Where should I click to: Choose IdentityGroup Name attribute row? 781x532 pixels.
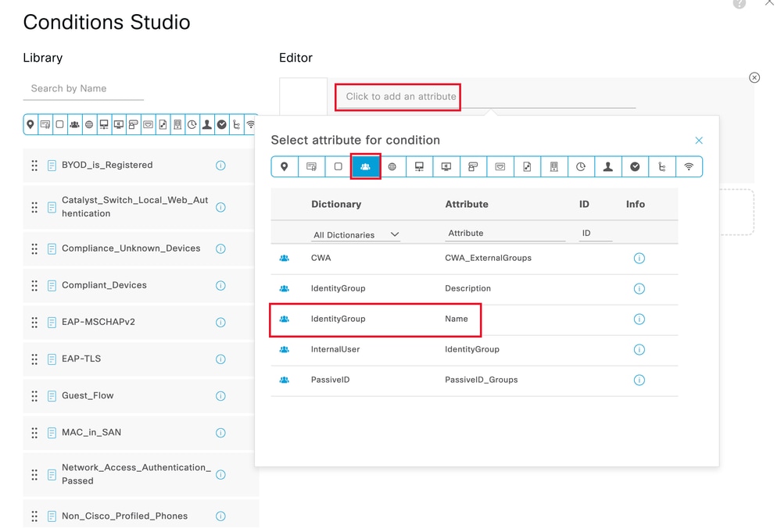point(475,319)
